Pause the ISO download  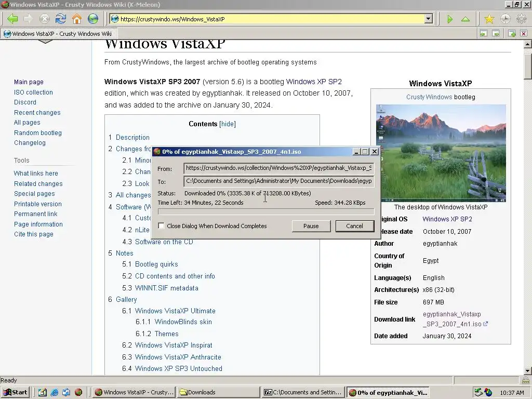click(311, 226)
